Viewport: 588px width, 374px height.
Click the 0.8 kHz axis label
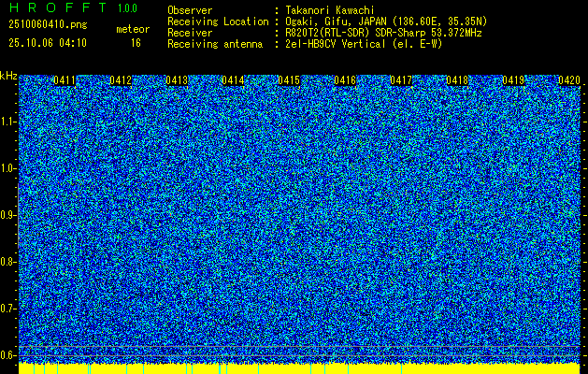(x=7, y=262)
